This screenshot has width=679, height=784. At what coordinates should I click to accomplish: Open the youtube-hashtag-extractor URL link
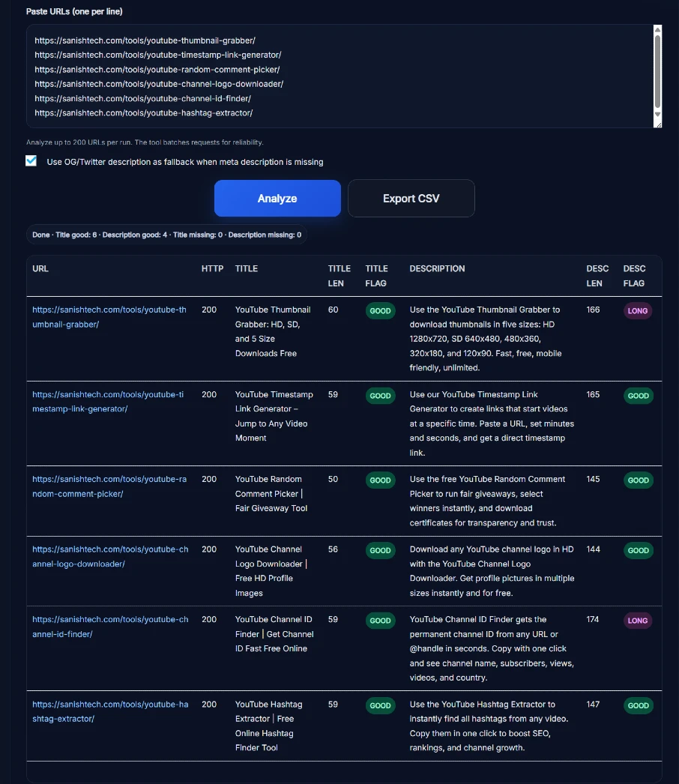[x=110, y=711]
